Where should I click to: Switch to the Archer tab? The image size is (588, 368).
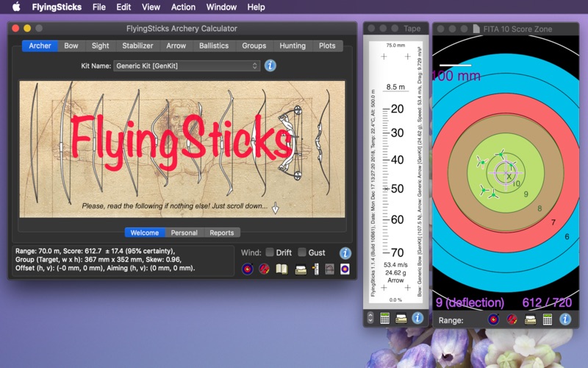pyautogui.click(x=40, y=46)
